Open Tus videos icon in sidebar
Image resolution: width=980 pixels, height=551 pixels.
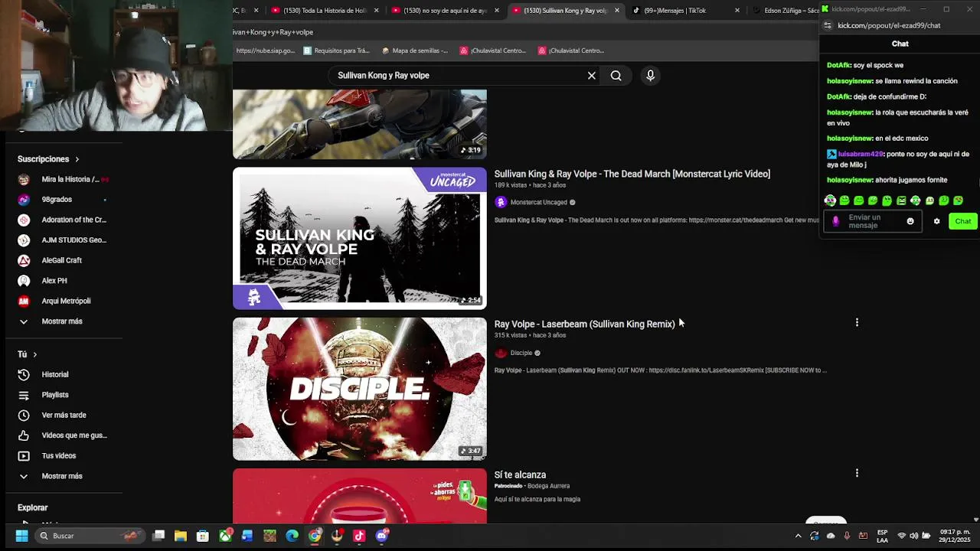click(24, 455)
